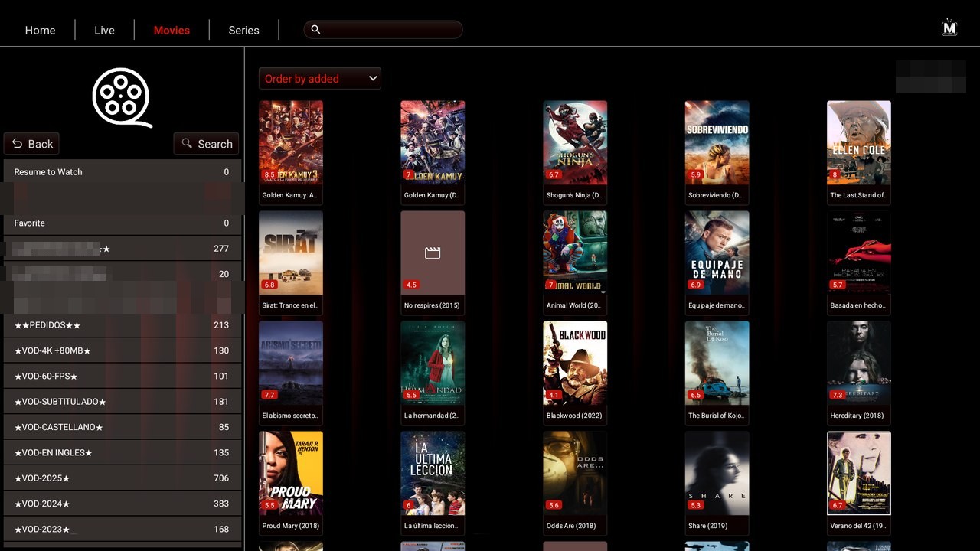This screenshot has width=980, height=551.
Task: Select La última lección movie poster
Action: tap(433, 473)
